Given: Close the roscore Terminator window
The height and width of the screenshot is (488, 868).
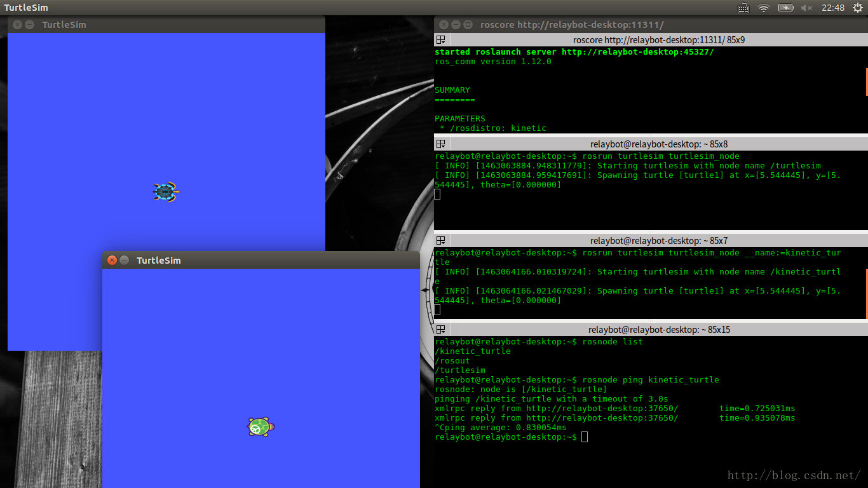Looking at the screenshot, I should coord(444,24).
